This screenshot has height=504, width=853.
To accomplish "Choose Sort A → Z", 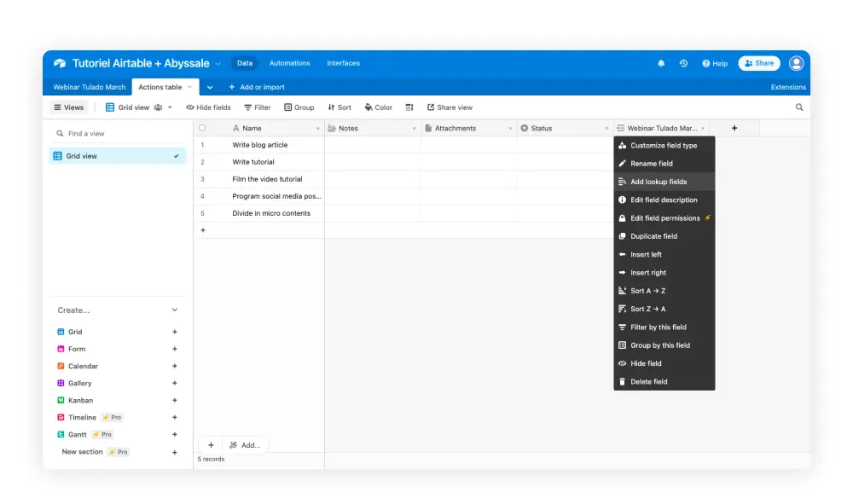I will click(x=664, y=292).
